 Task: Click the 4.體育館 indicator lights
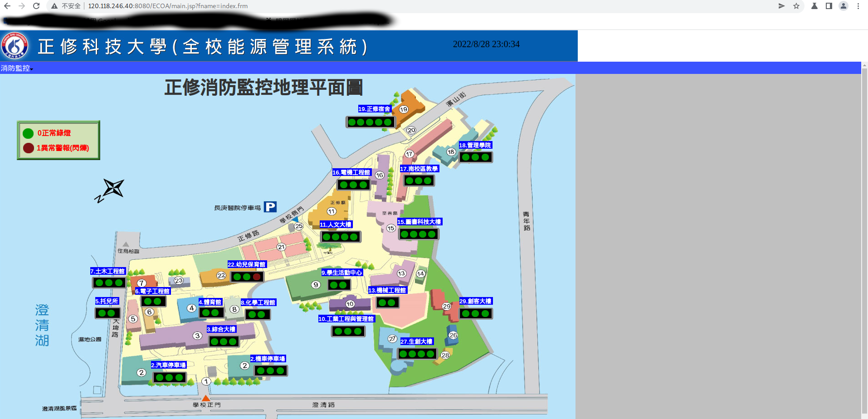(211, 312)
